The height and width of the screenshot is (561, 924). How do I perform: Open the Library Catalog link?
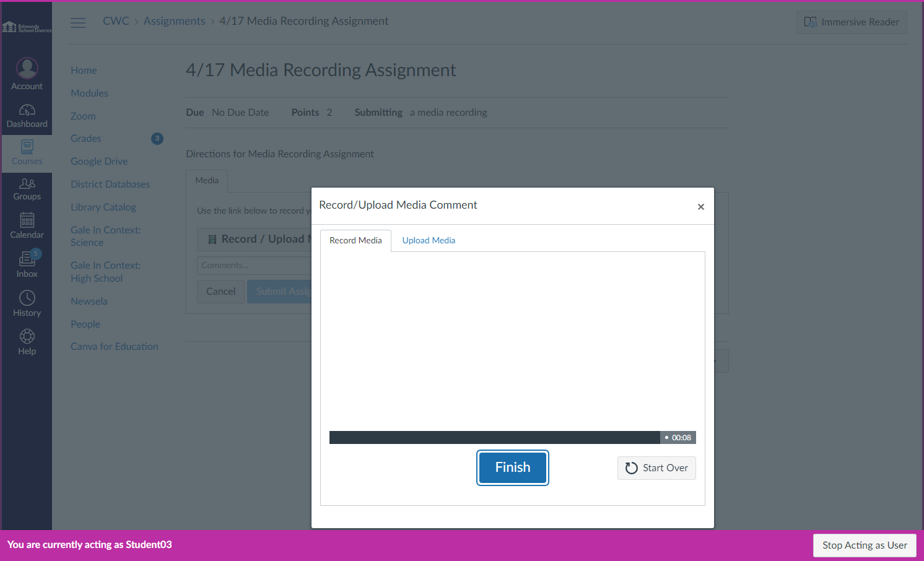pyautogui.click(x=103, y=207)
